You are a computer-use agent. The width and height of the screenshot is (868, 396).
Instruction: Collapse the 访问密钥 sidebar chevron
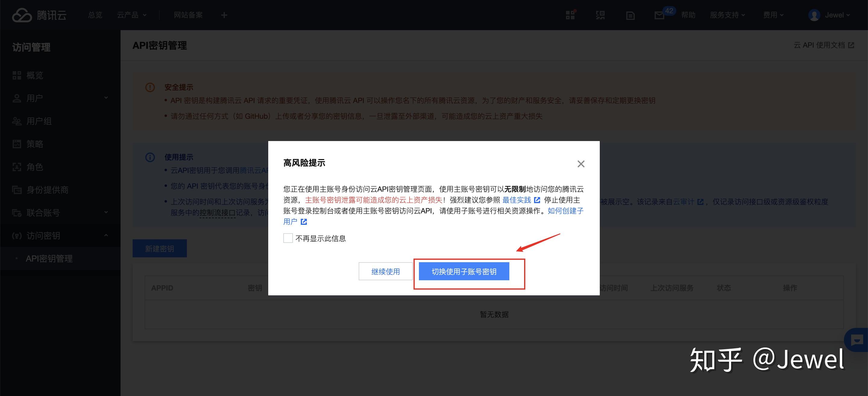(106, 235)
